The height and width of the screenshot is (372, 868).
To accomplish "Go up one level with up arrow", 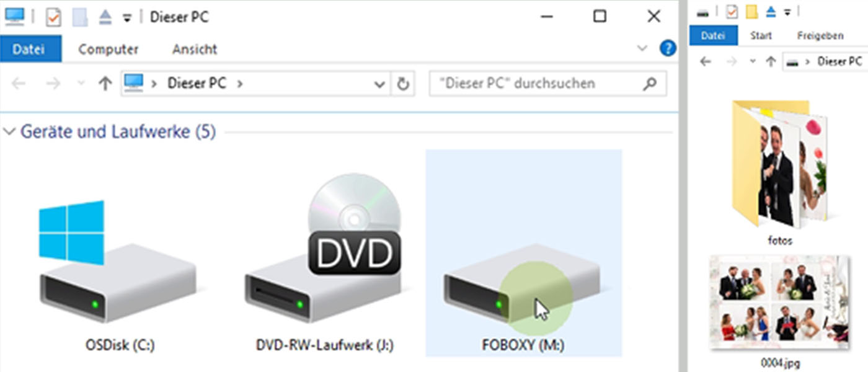I will (105, 84).
